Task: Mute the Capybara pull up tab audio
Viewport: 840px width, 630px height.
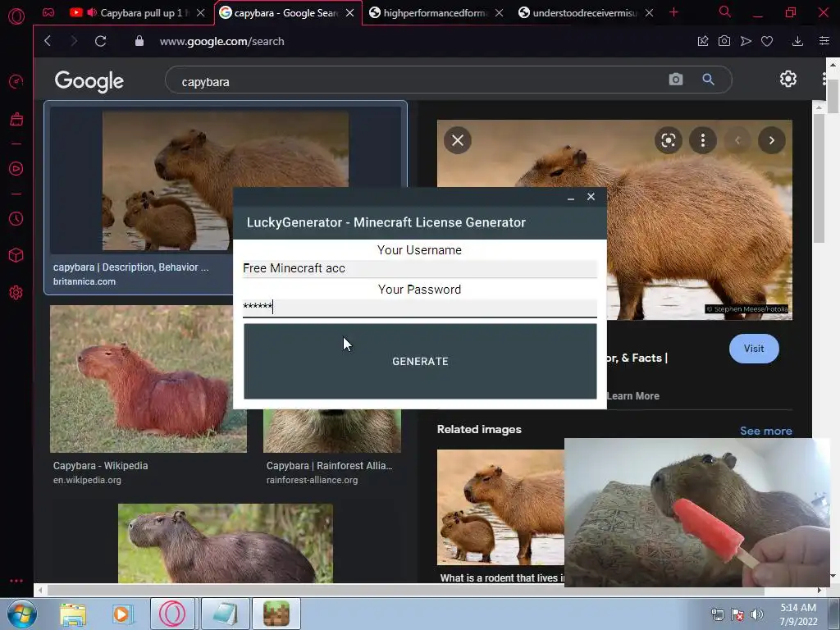Action: coord(92,12)
